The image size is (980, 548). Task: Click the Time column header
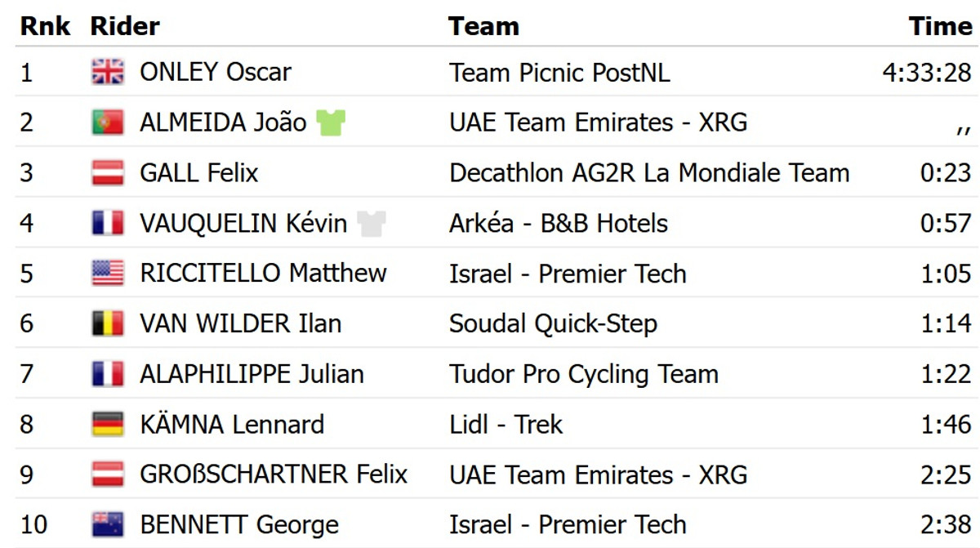coord(940,26)
